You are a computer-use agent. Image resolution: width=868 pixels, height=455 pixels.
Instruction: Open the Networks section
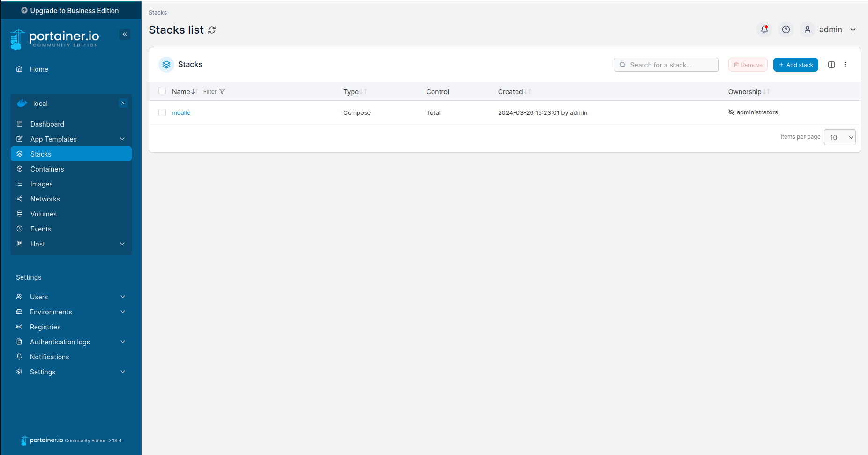tap(45, 199)
